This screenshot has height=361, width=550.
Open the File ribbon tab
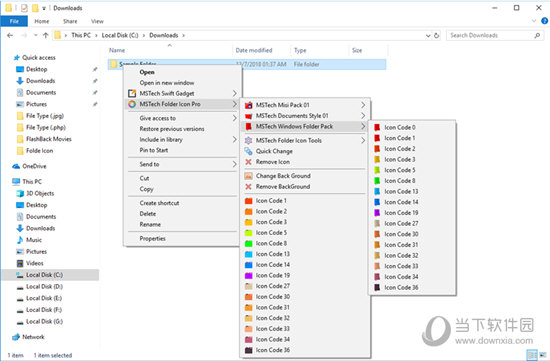tap(14, 21)
